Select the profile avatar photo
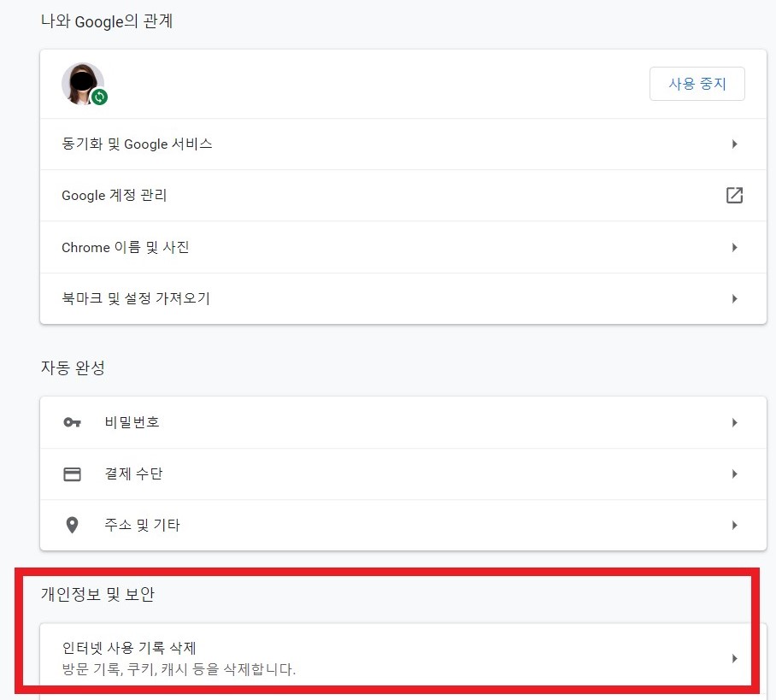 coord(82,83)
